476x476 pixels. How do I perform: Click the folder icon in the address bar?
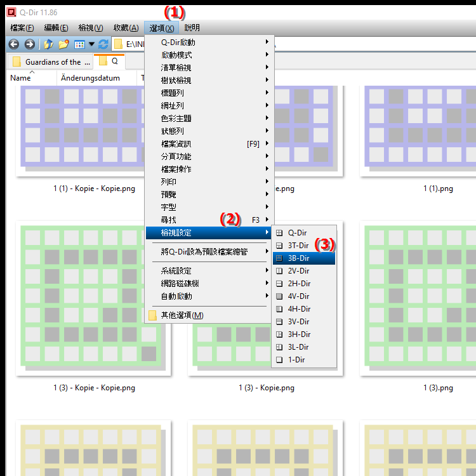pyautogui.click(x=118, y=44)
